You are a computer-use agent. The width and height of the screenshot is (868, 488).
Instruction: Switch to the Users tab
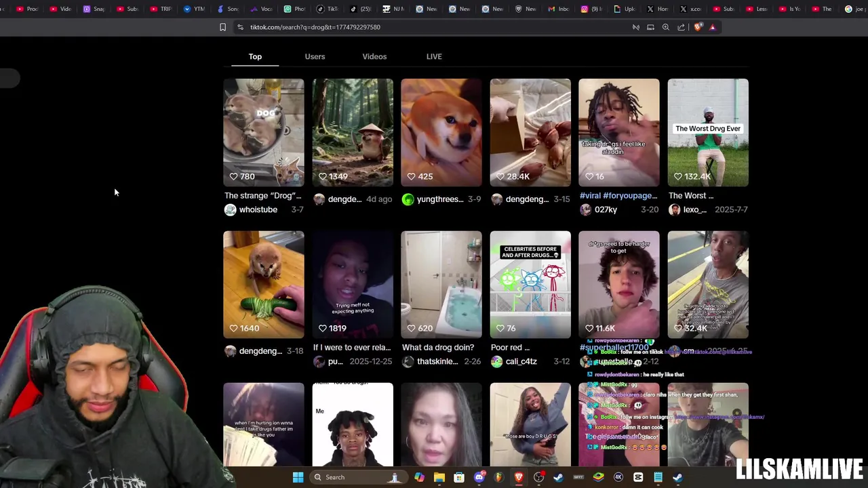pos(315,56)
